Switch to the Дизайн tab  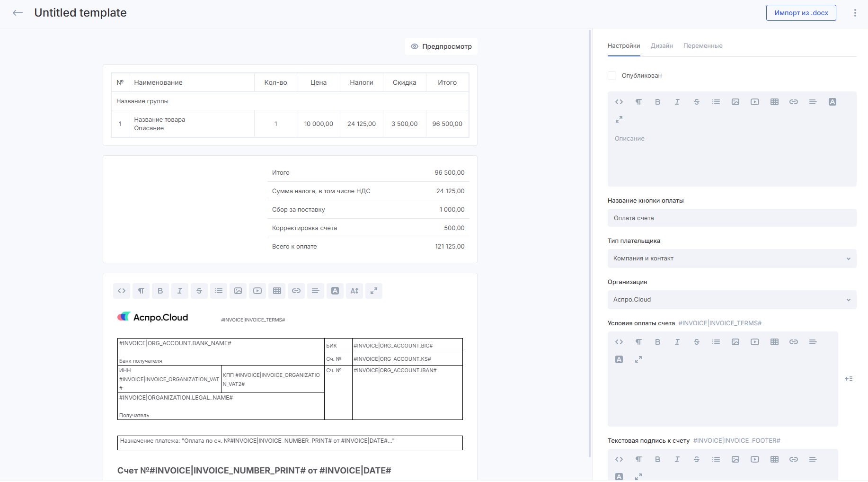point(662,46)
